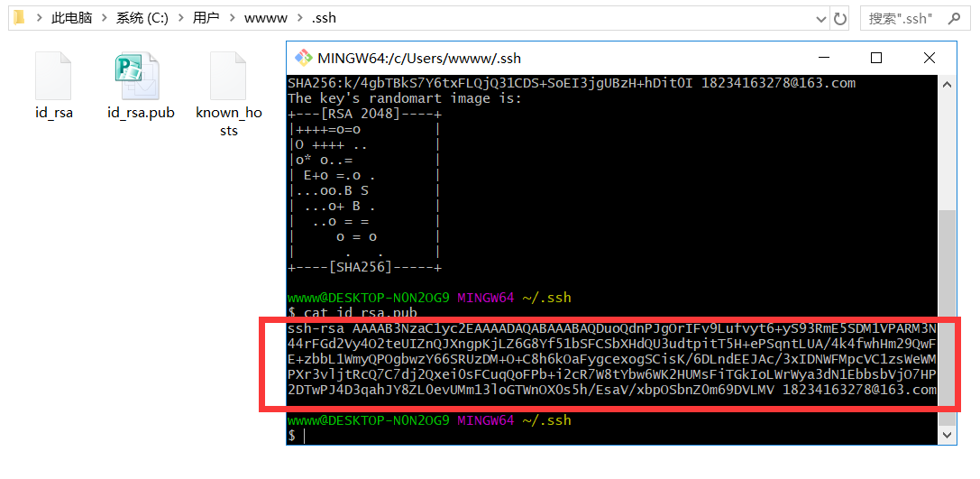Click the [RSA 2048] randomart header
980x479 pixels.
[366, 115]
